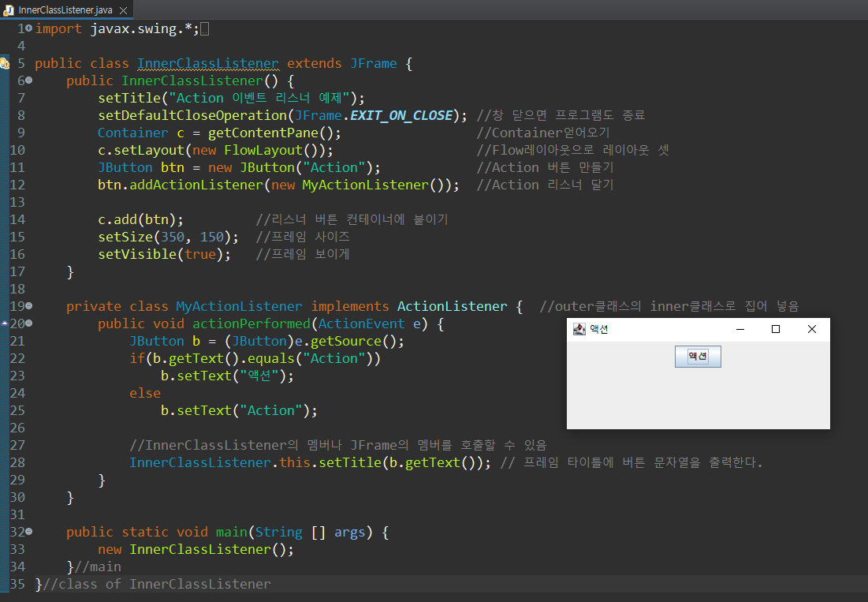Click MyActionListener() constructor call on line 12

(x=373, y=185)
